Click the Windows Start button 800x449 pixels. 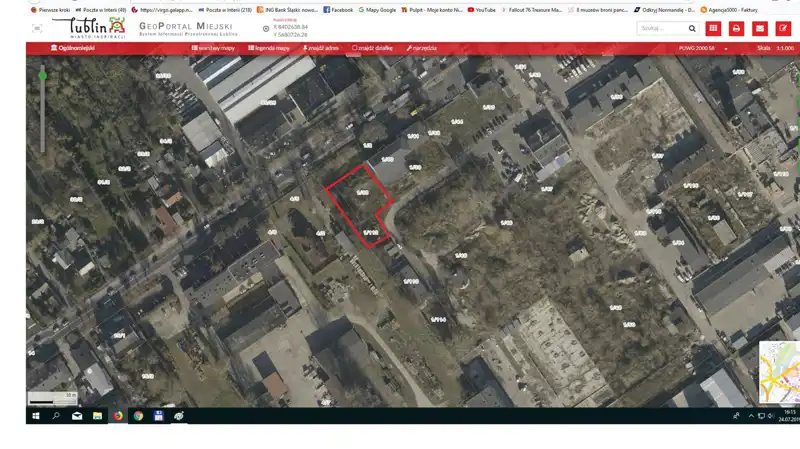[36, 416]
